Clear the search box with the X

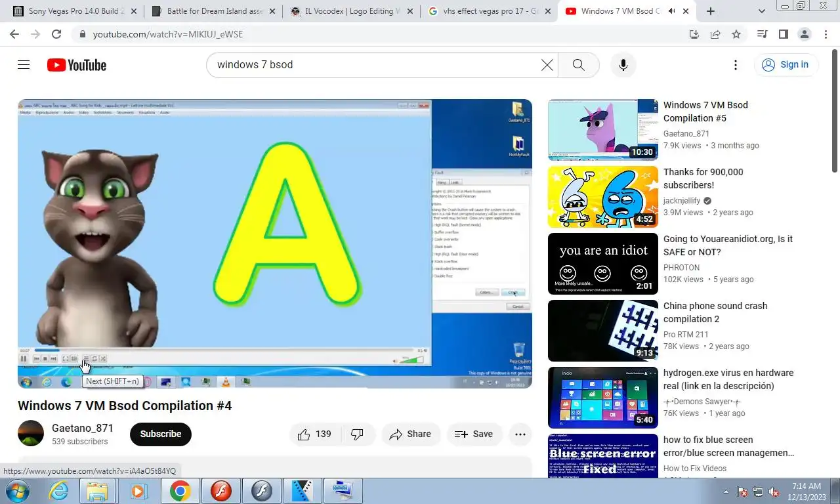point(547,64)
